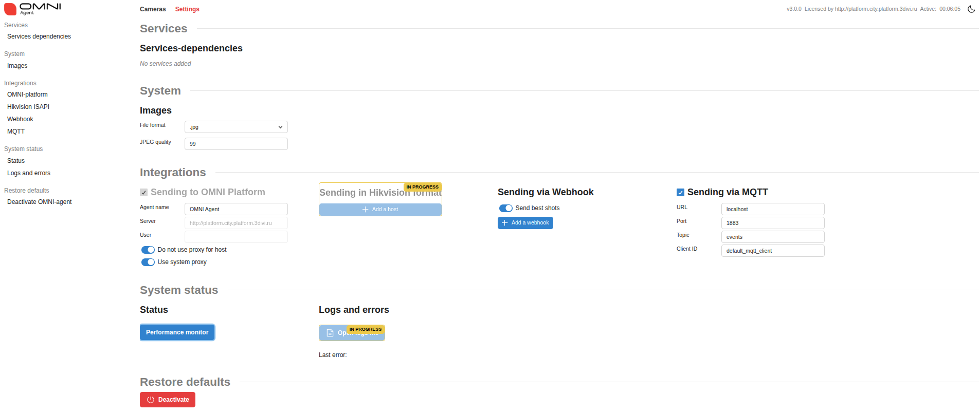Image resolution: width=980 pixels, height=413 pixels.
Task: Click the Active time 00:06:05 value
Action: point(950,9)
